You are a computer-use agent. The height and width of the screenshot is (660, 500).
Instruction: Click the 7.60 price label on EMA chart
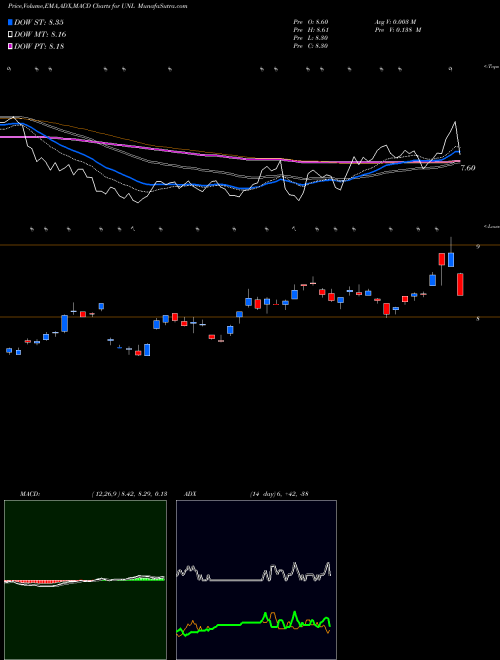pyautogui.click(x=468, y=168)
